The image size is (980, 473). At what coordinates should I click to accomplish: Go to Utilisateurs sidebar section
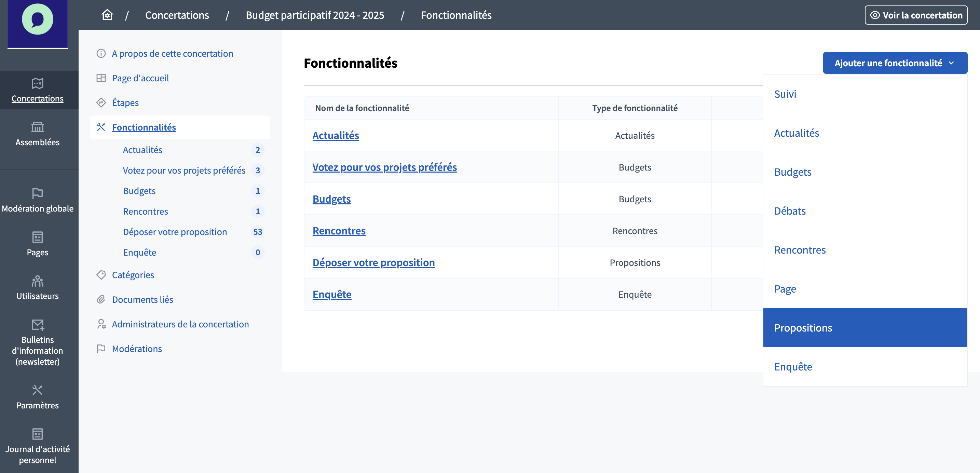pyautogui.click(x=37, y=288)
